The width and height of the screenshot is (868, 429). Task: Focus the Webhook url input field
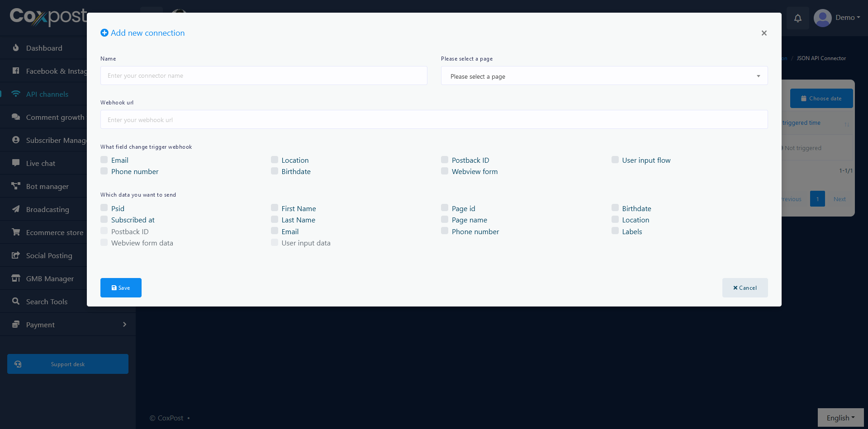point(433,120)
